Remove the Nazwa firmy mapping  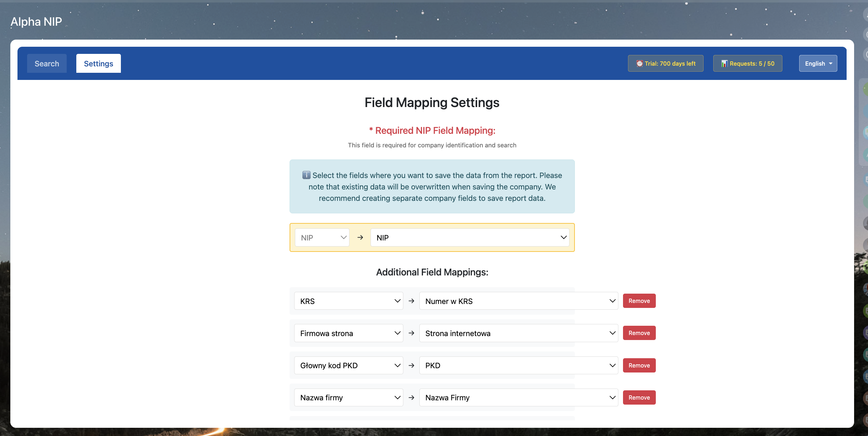click(639, 397)
